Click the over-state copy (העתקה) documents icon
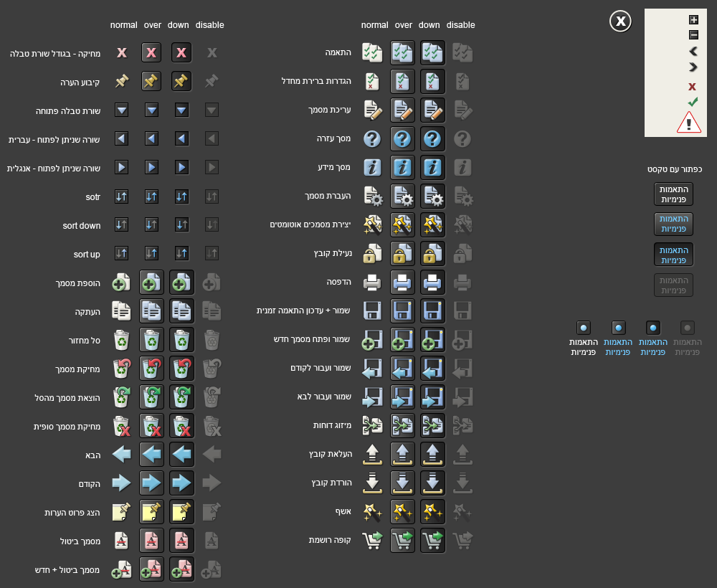Image resolution: width=717 pixels, height=588 pixels. (x=151, y=311)
